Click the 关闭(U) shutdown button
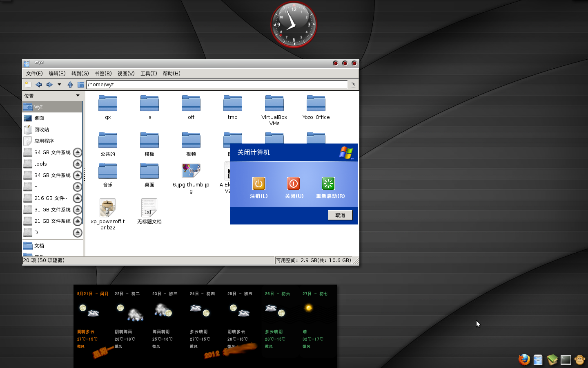Image resolution: width=588 pixels, height=368 pixels. [294, 188]
